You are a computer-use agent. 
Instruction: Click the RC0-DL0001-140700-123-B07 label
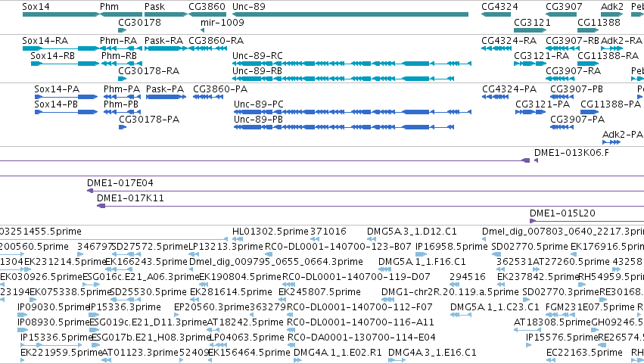click(338, 247)
